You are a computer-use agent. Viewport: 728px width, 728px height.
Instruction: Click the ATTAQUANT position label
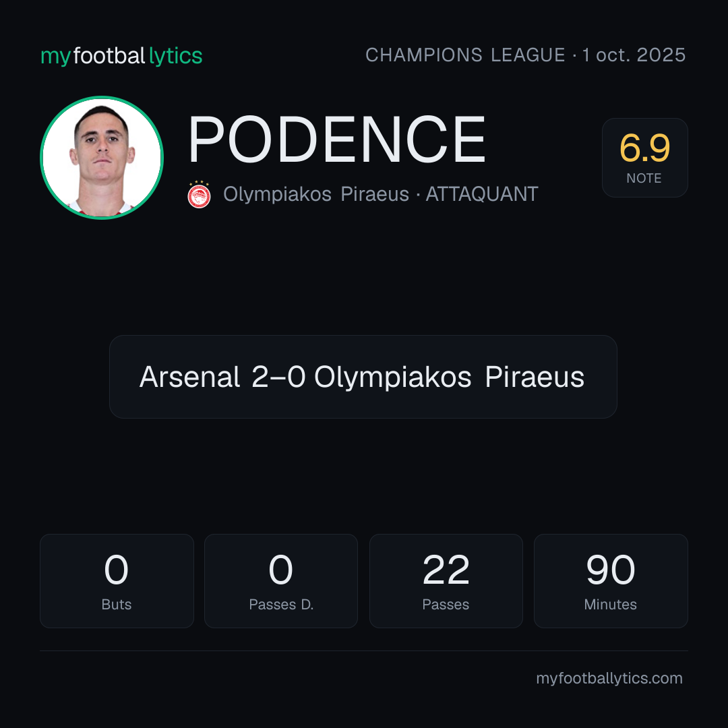click(x=482, y=194)
